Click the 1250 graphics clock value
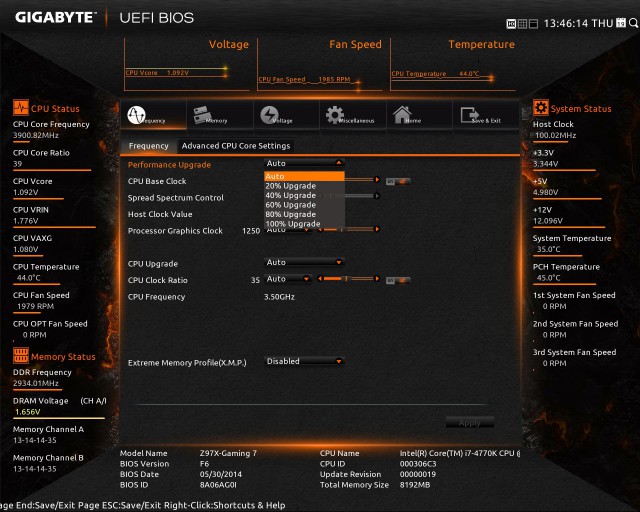Screen dimensions: 640x512 tap(251, 231)
